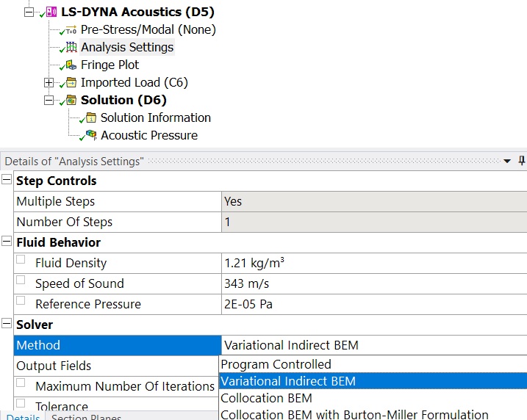Click the Imported Load folder icon
Image resolution: width=527 pixels, height=420 pixels.
coord(71,82)
